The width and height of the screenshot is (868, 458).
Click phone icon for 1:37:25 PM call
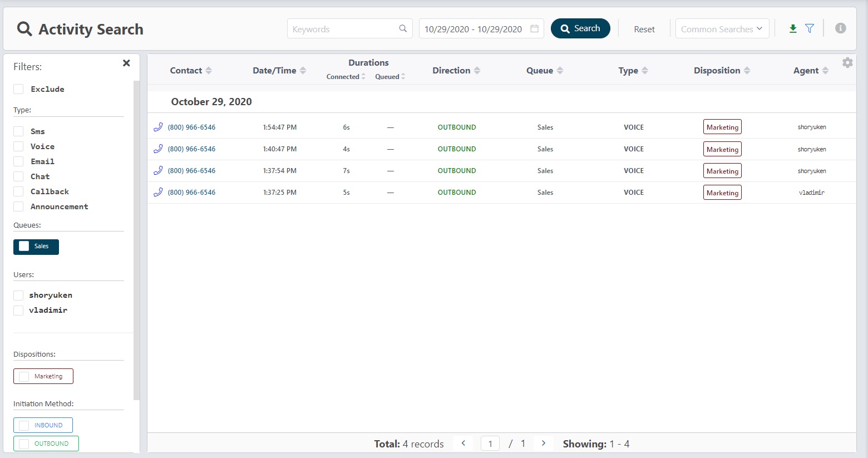tap(158, 192)
